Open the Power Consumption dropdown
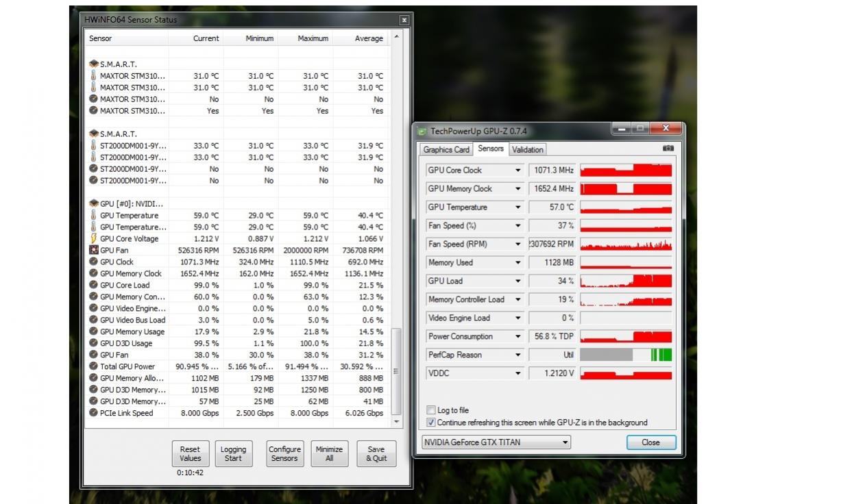 pos(517,337)
